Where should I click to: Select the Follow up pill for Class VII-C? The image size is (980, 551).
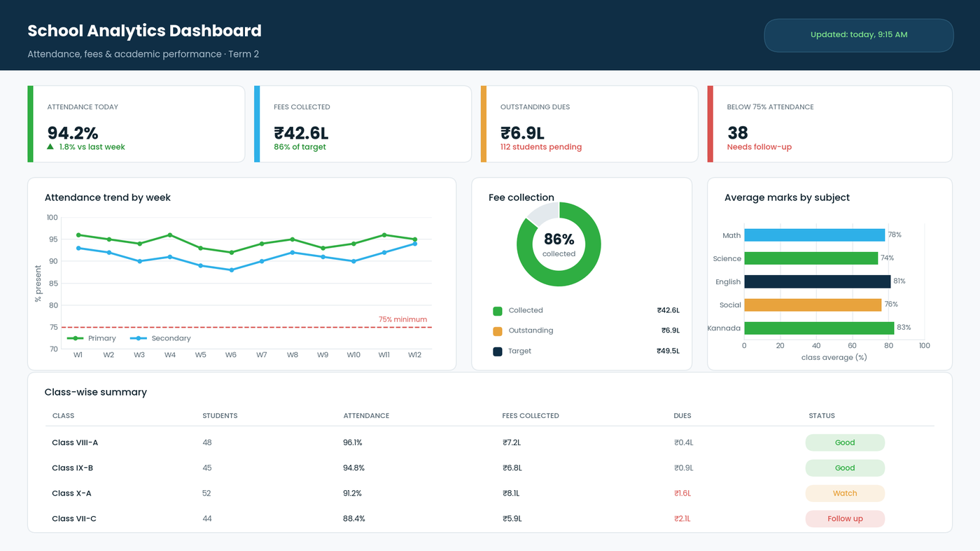[x=845, y=519]
